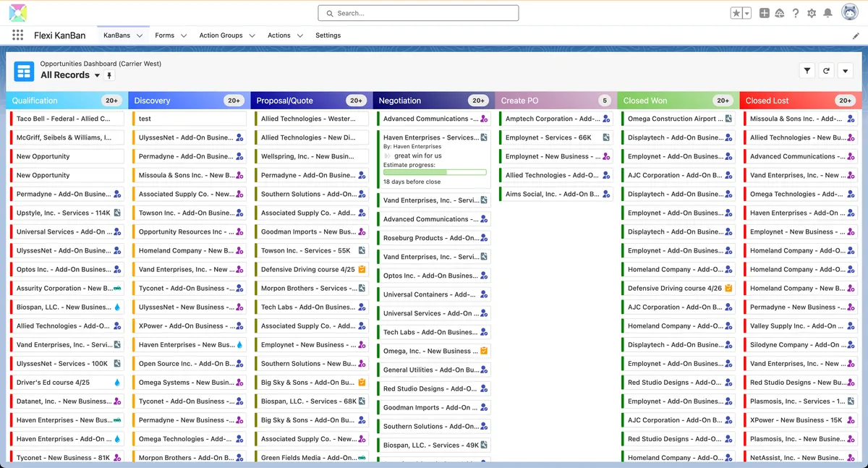Open the Taco Bell - Federal card
The height and width of the screenshot is (468, 868).
point(67,119)
